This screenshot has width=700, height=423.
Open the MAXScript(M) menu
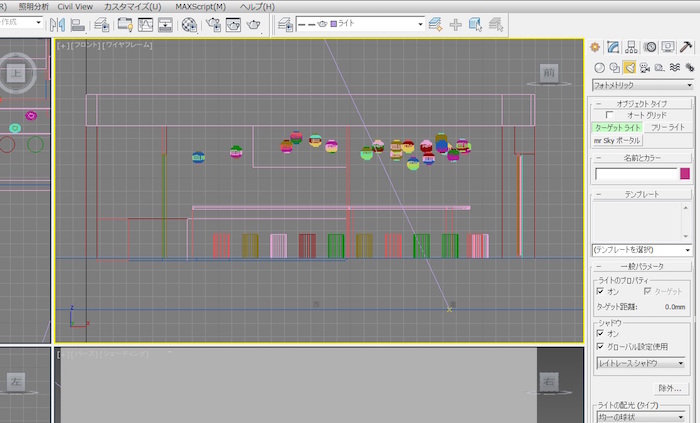200,6
